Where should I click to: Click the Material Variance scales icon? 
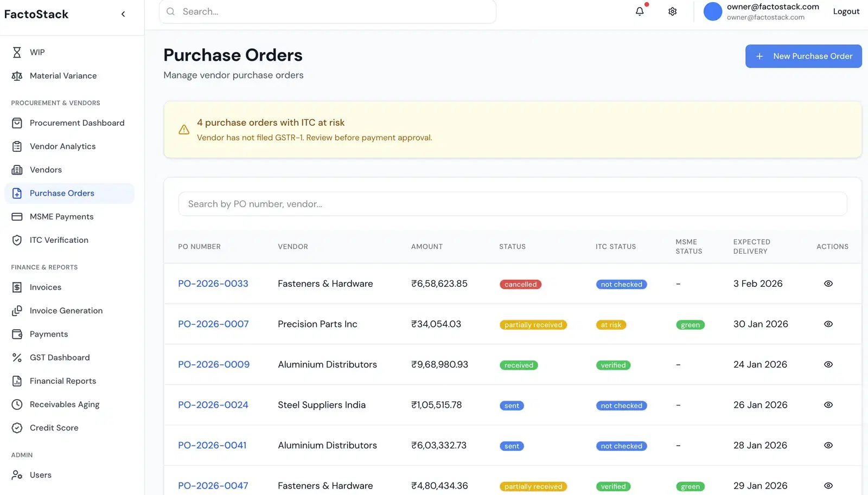(x=17, y=76)
